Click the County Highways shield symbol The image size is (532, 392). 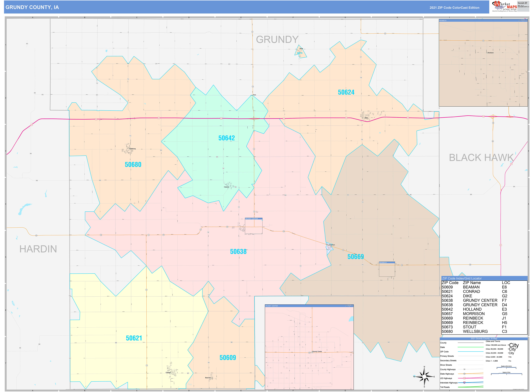(465, 369)
